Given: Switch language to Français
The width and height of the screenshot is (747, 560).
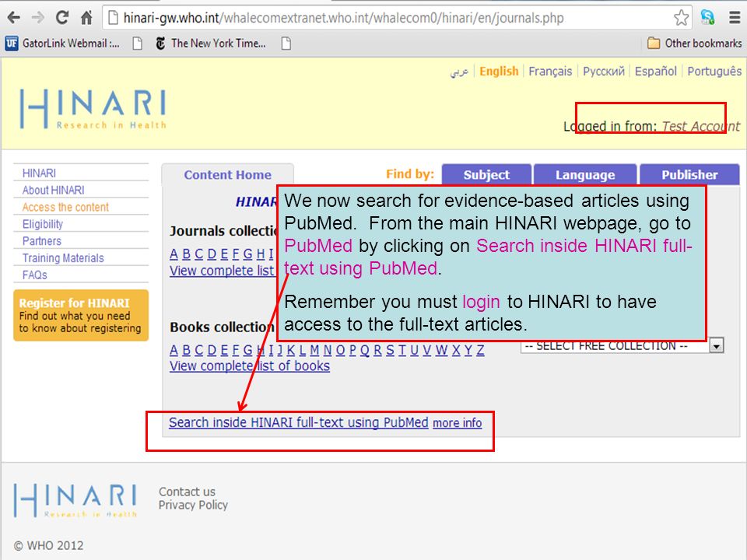Looking at the screenshot, I should [550, 72].
